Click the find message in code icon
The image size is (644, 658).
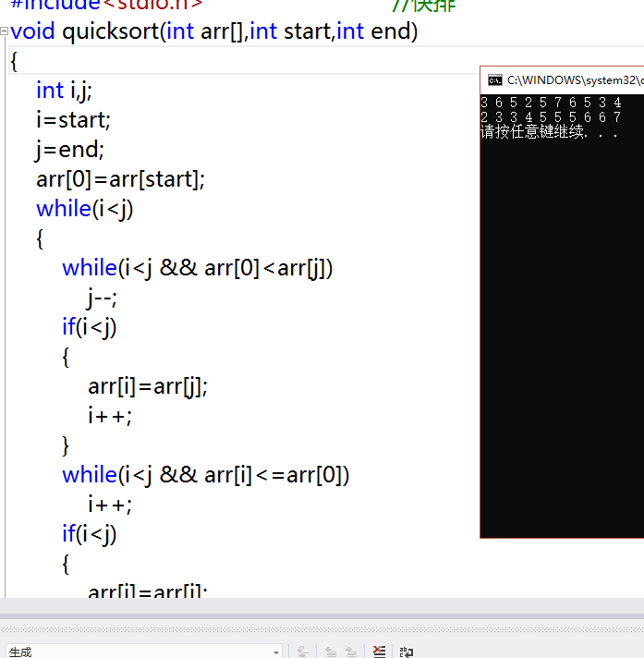point(303,652)
